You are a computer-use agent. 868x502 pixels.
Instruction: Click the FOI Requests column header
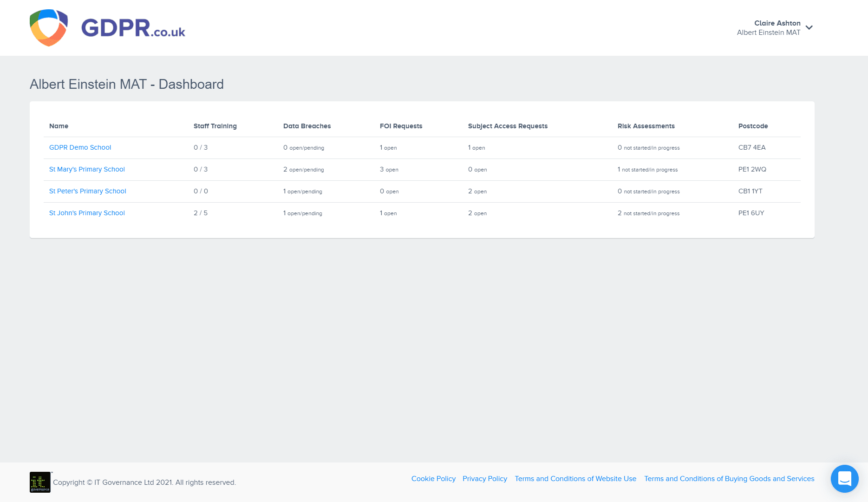tap(401, 126)
